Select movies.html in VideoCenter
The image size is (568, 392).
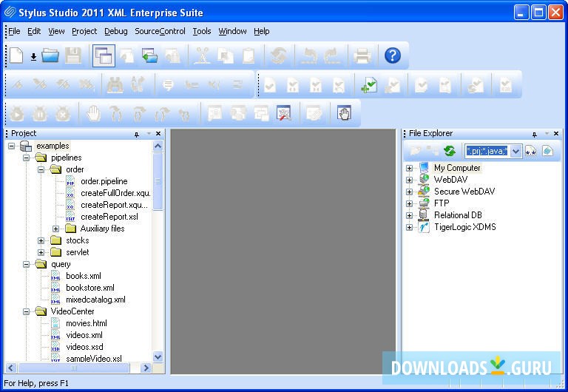click(87, 323)
